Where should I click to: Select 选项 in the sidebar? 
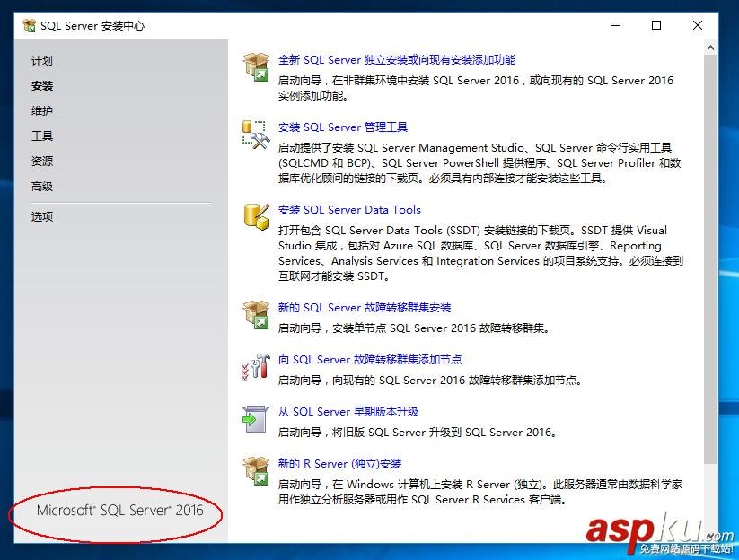pyautogui.click(x=42, y=216)
